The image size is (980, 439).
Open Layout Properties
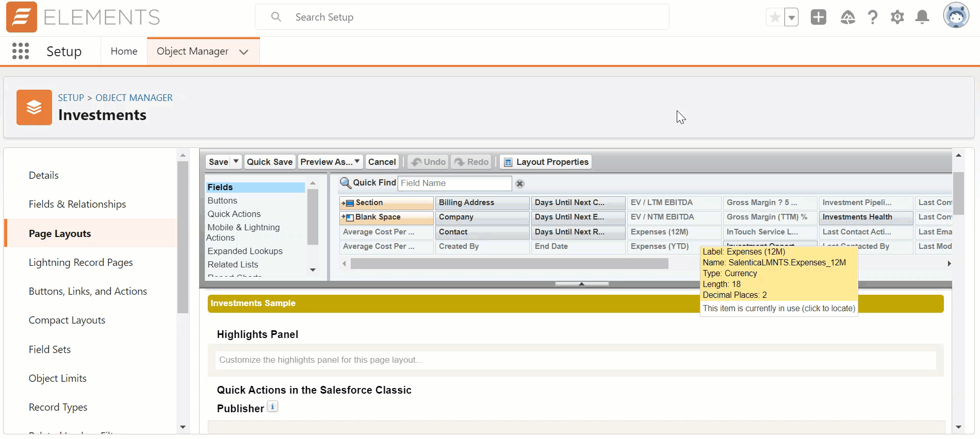pos(546,162)
